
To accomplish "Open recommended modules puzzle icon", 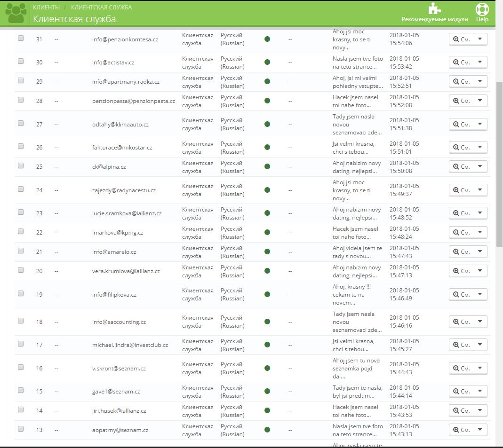I will pos(434,9).
